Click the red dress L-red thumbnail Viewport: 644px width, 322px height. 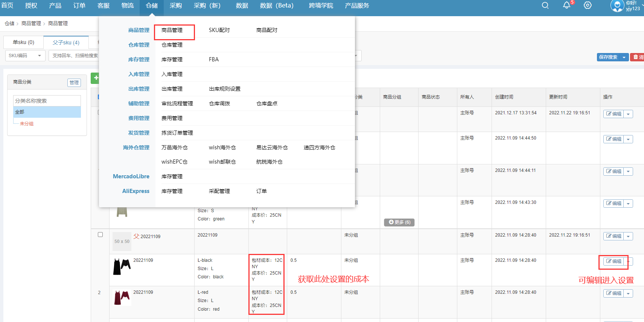click(122, 298)
